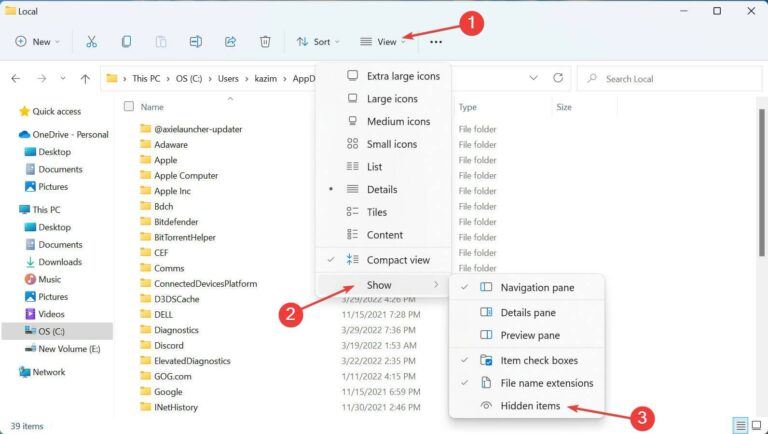Select OS (C:) drive in sidebar
Screen dimensions: 768x434
click(x=57, y=332)
